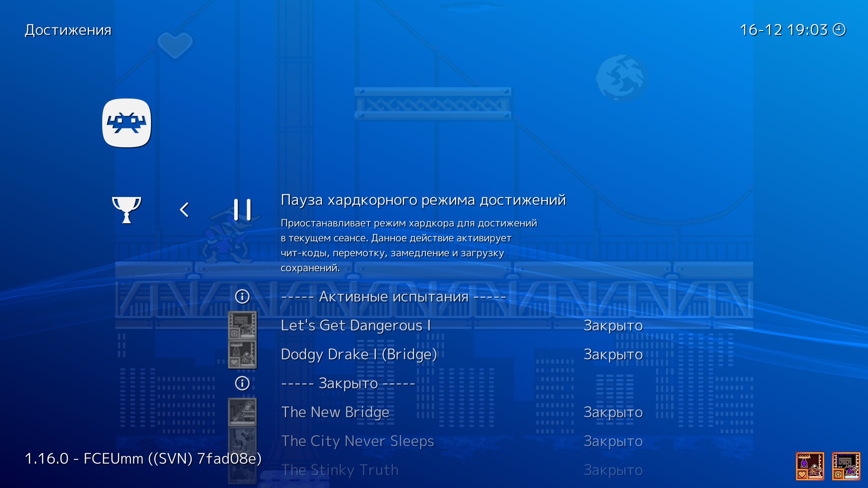
Task: Select 'Пауза хардкорного режима достижений' entry
Action: click(423, 200)
